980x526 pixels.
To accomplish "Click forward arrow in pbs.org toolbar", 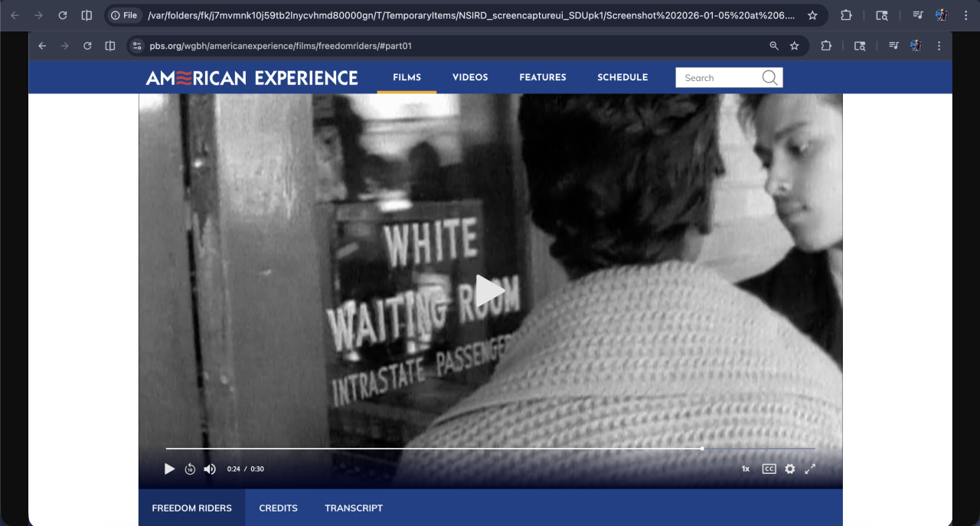I will click(x=65, y=46).
